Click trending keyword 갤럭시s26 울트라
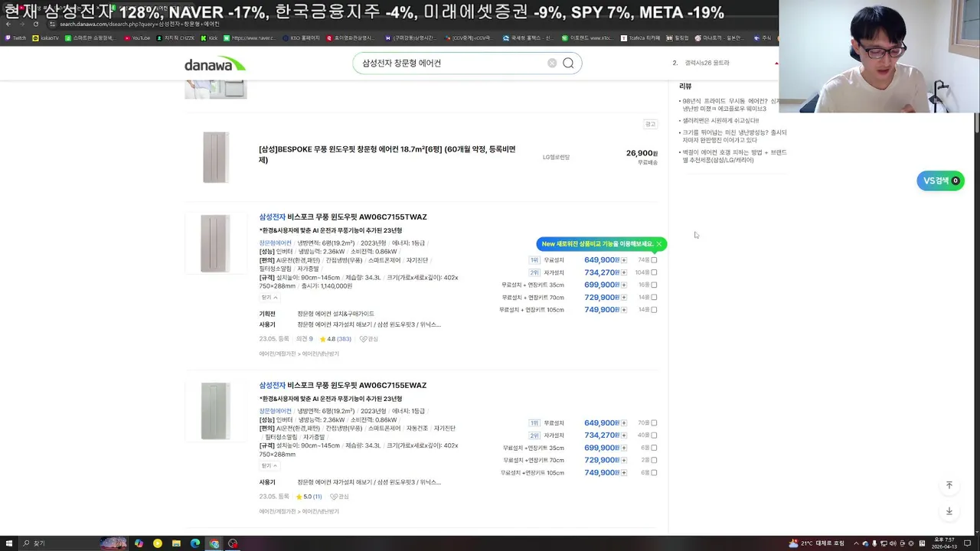Image resolution: width=980 pixels, height=551 pixels. point(707,63)
